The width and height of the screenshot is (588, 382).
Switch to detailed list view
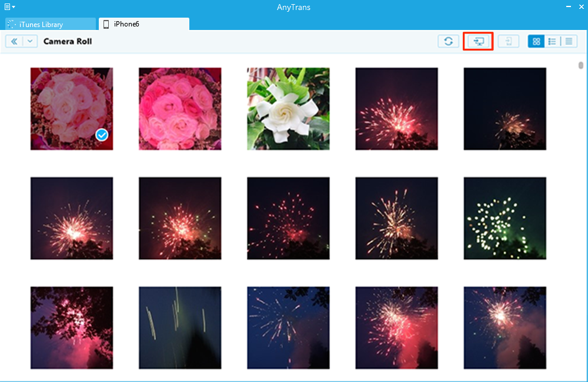click(x=552, y=41)
